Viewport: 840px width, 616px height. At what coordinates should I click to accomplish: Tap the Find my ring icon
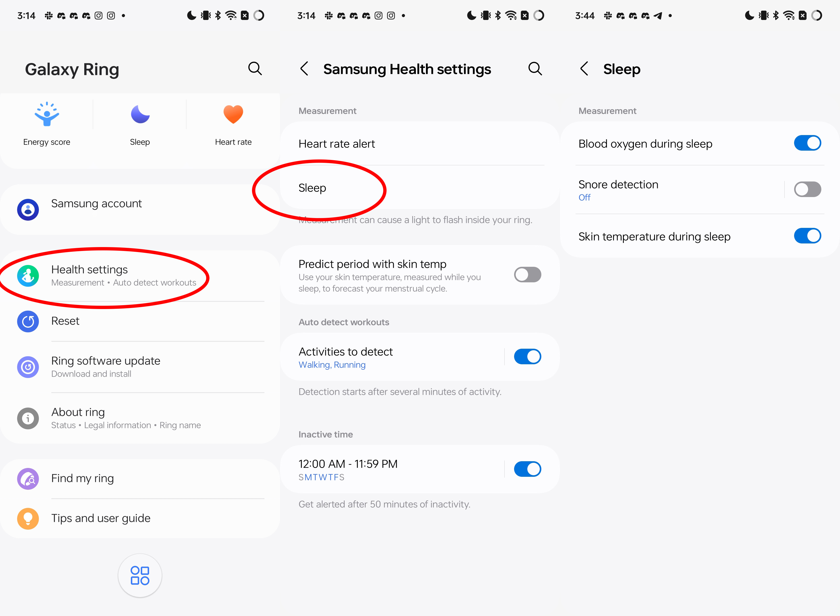[x=28, y=478]
